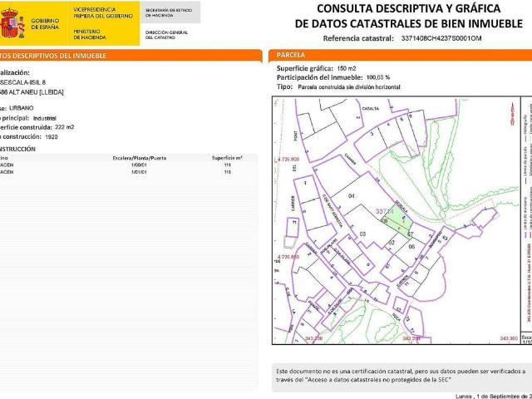This screenshot has height=399, width=532.
Task: Click Escalera/Planta/Puerta column header
Action: click(140, 158)
